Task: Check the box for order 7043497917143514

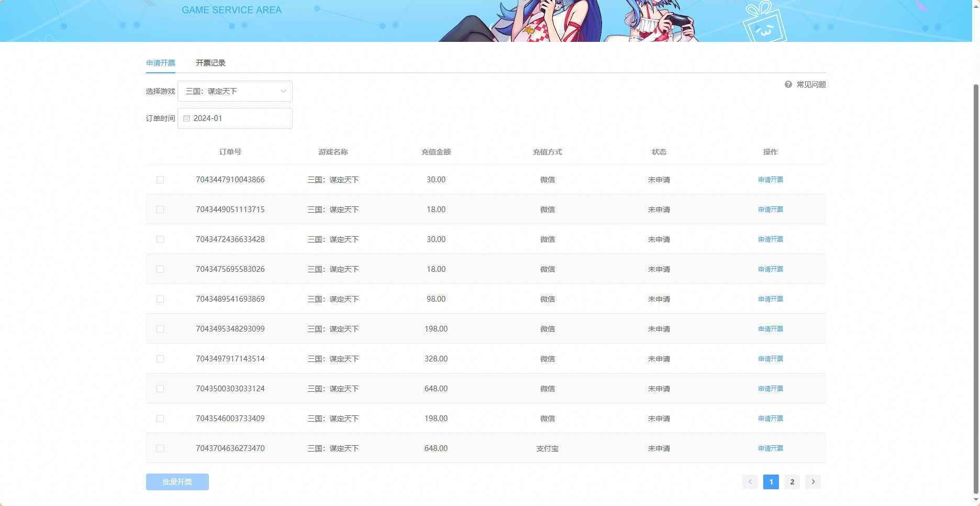Action: 160,359
